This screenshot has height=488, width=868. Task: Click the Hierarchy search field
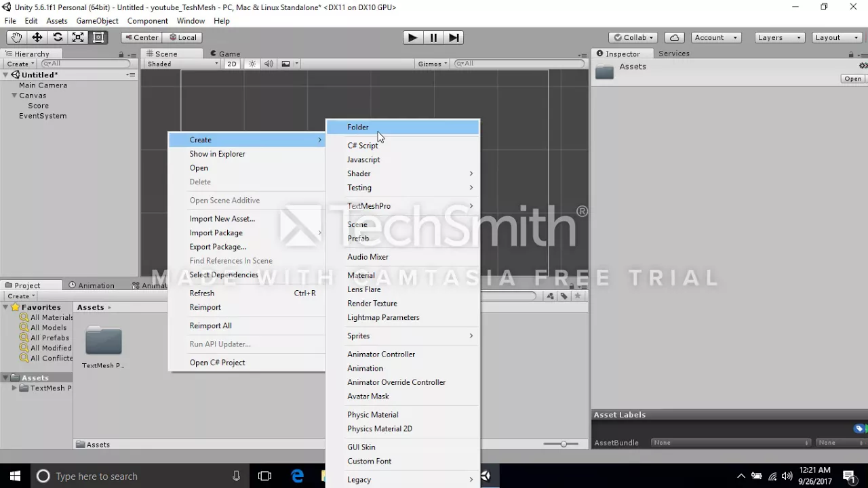(86, 64)
